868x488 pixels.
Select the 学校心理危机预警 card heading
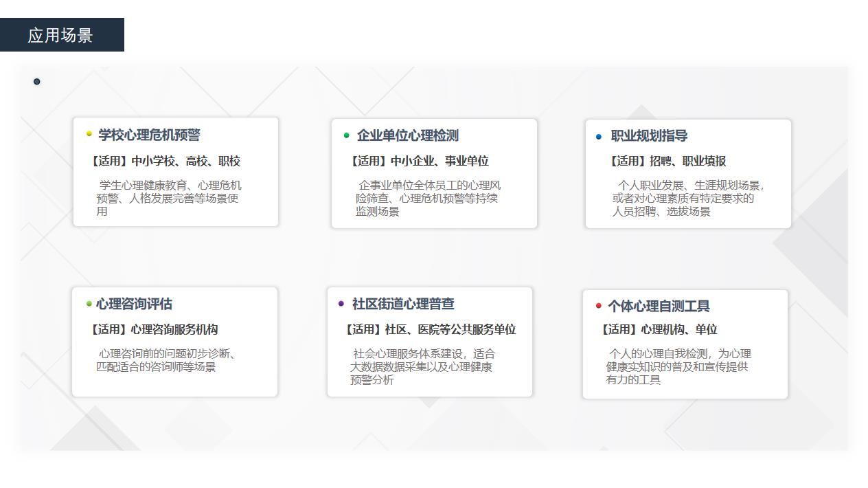click(149, 135)
